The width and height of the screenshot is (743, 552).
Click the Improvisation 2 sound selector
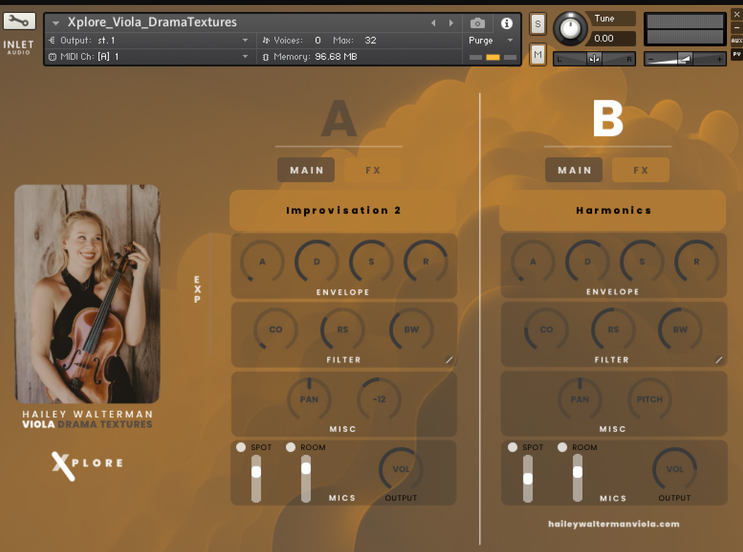click(x=343, y=211)
